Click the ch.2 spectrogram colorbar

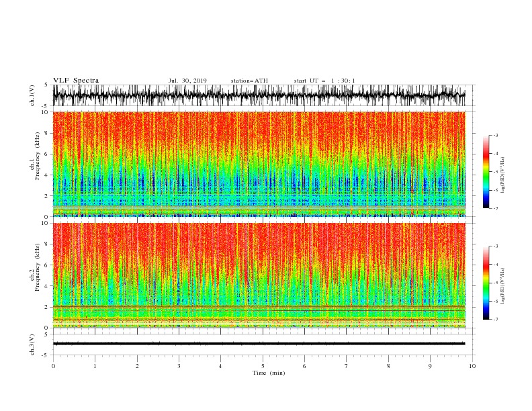click(x=486, y=283)
